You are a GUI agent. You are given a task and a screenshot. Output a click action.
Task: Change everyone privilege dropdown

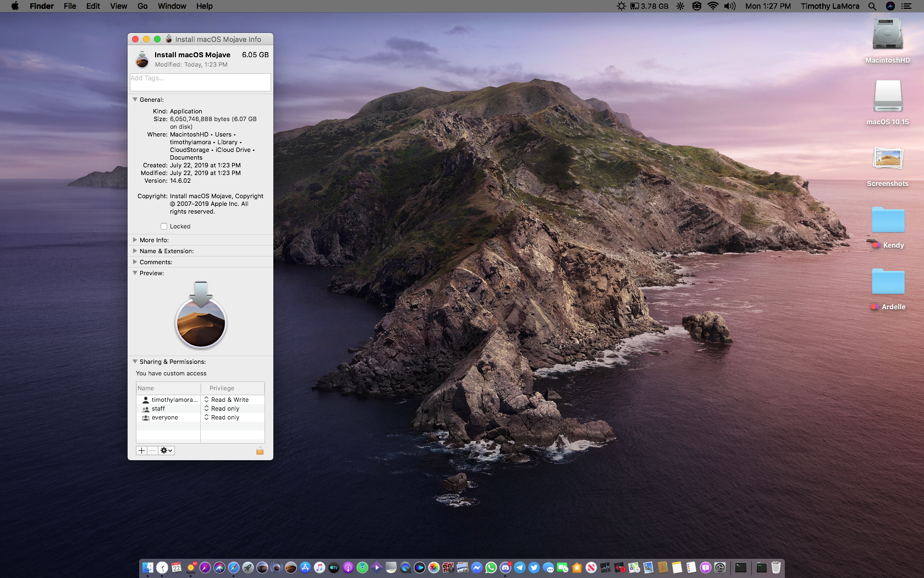click(222, 417)
